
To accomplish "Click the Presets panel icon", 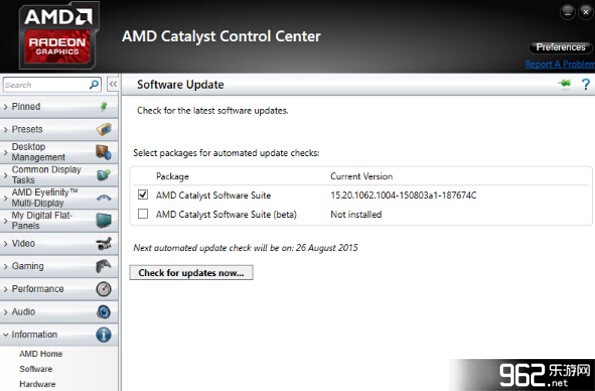I will click(x=104, y=129).
